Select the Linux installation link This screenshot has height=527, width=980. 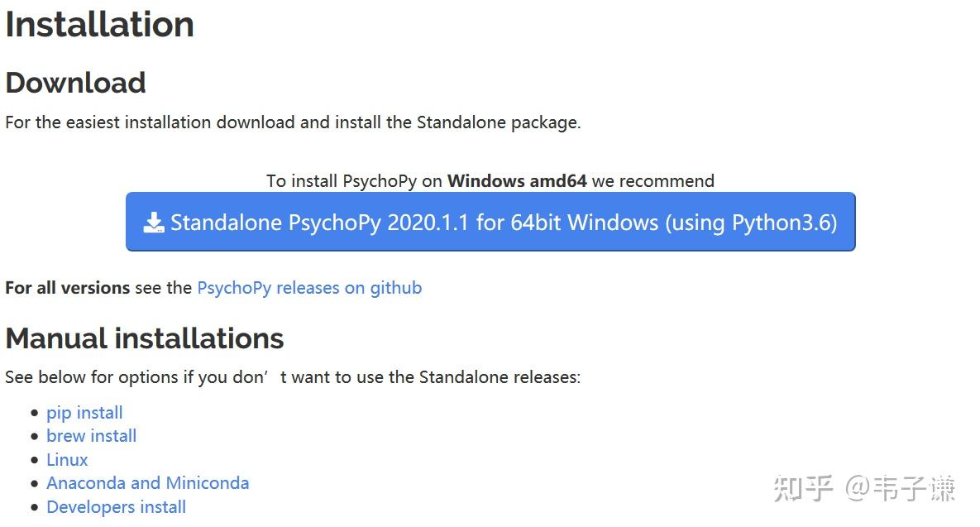67,460
